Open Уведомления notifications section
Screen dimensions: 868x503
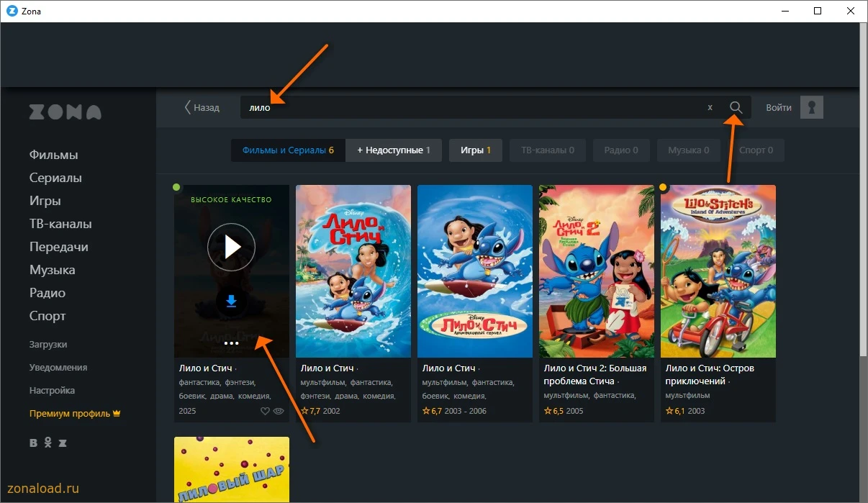tap(58, 367)
